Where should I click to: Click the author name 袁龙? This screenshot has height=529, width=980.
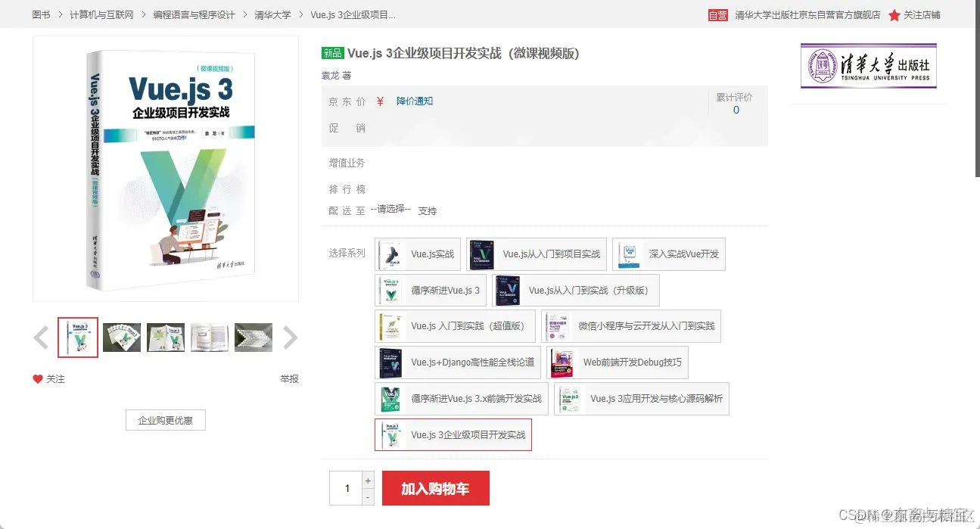coord(331,75)
